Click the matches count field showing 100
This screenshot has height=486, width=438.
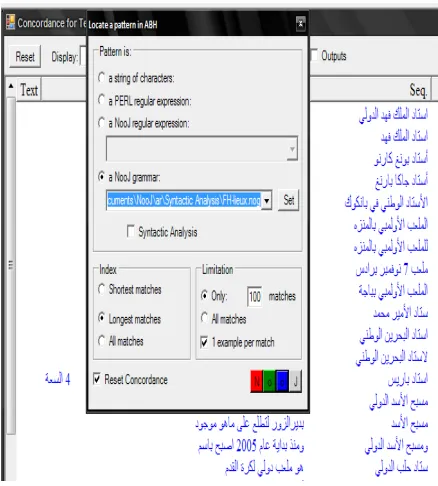coord(255,296)
